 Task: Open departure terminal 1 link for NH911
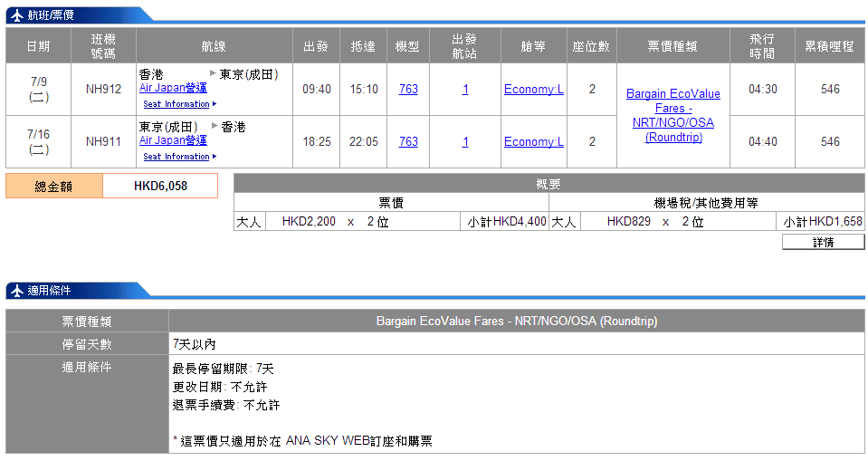pos(465,141)
